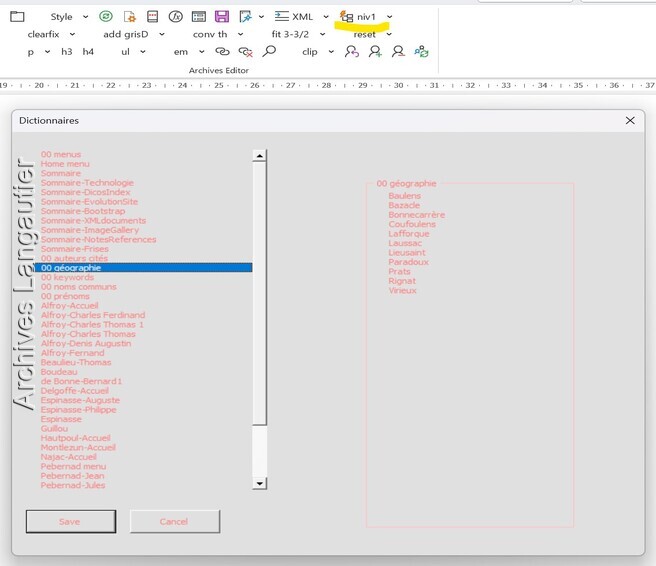The height and width of the screenshot is (566, 656).
Task: Click the remove person minus icon
Action: (x=398, y=51)
